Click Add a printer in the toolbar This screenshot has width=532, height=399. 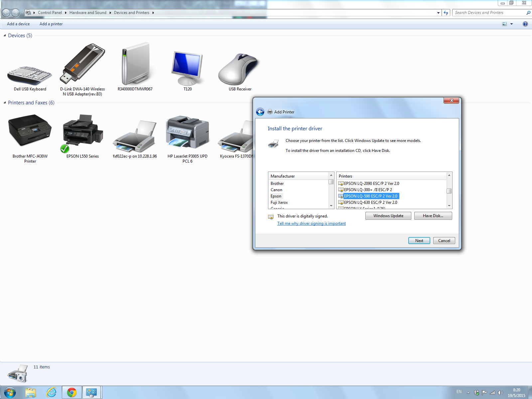coord(51,24)
